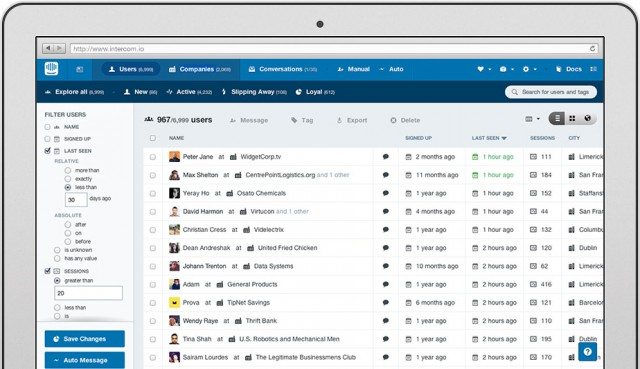Click the Intercom logo icon
This screenshot has width=640, height=369.
51,69
